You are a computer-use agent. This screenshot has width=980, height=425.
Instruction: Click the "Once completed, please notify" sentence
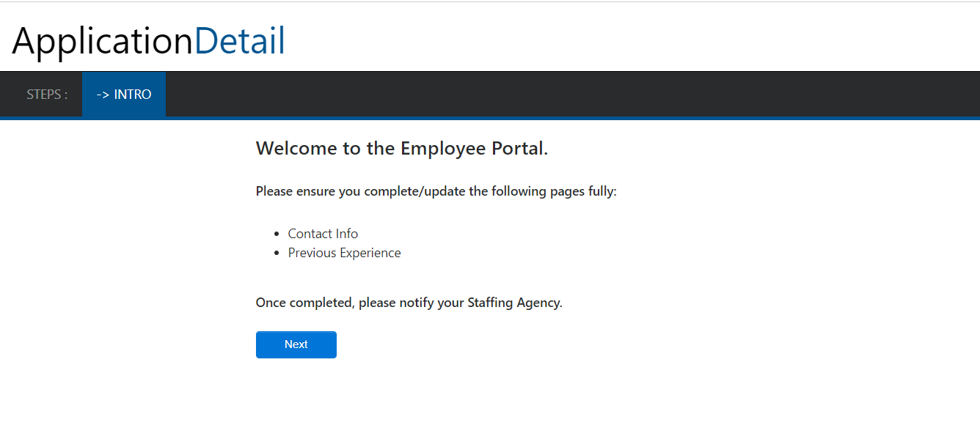point(409,303)
